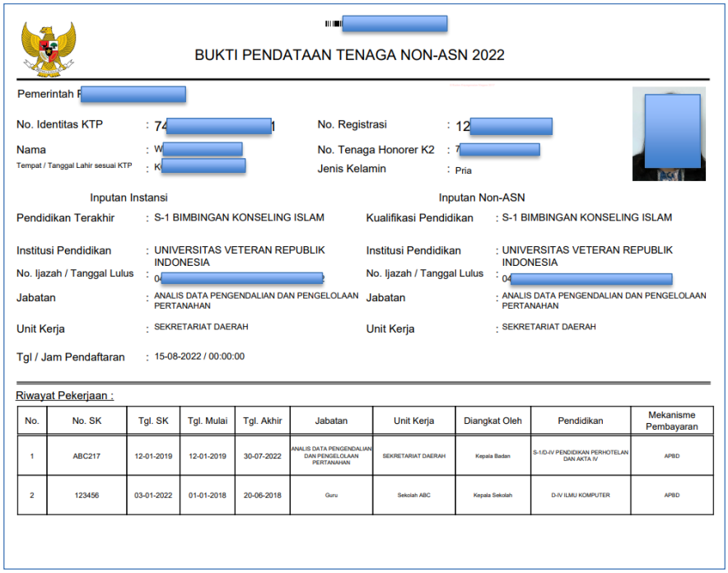The width and height of the screenshot is (728, 573).
Task: Click the 'Riwayat Pekerjaan :' heading
Action: click(x=64, y=396)
